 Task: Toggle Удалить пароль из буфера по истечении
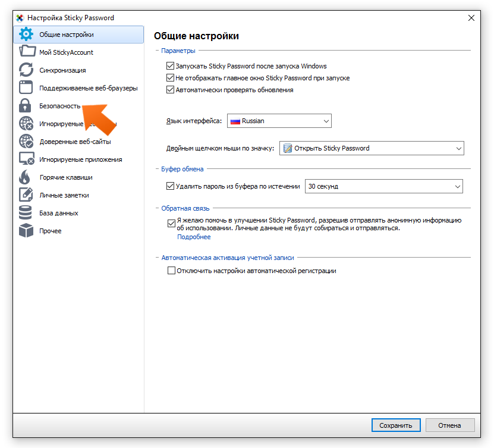[170, 186]
